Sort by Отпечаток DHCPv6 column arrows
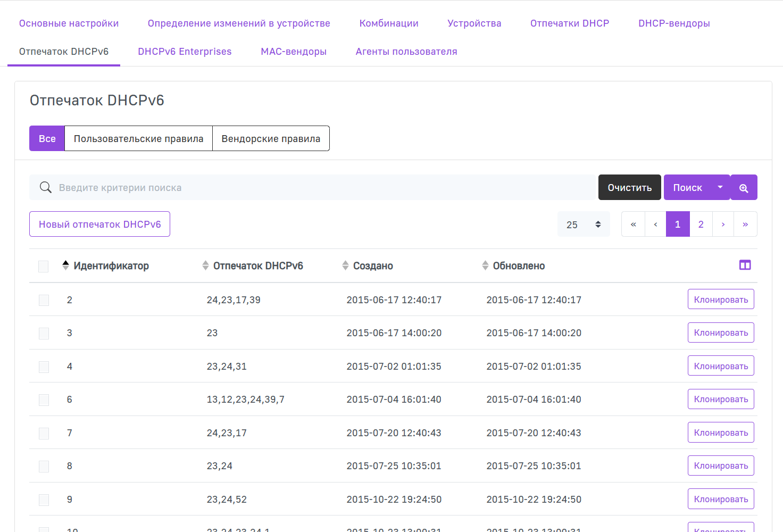The image size is (783, 532). point(205,265)
